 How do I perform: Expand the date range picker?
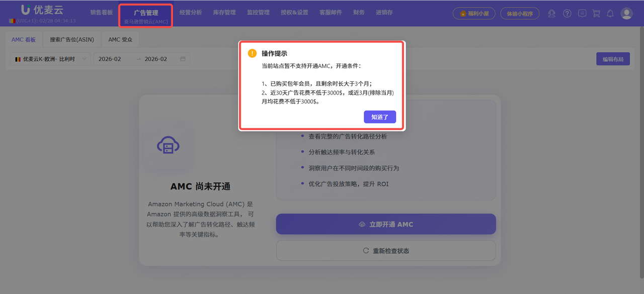click(141, 58)
